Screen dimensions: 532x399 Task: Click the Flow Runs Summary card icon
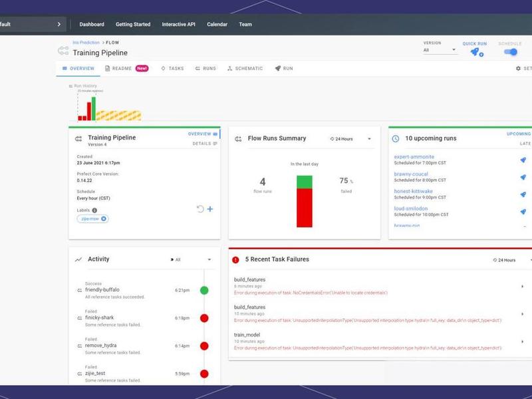(x=238, y=139)
